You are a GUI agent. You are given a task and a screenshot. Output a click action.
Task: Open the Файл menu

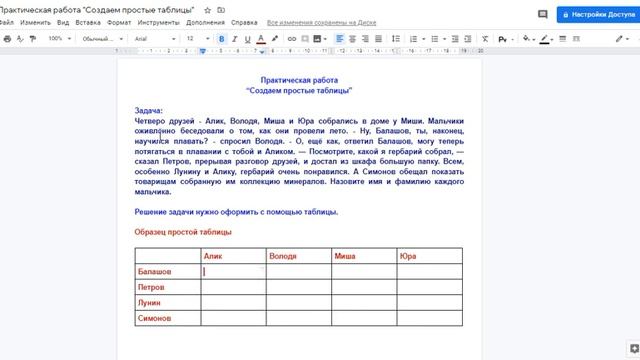tap(7, 22)
